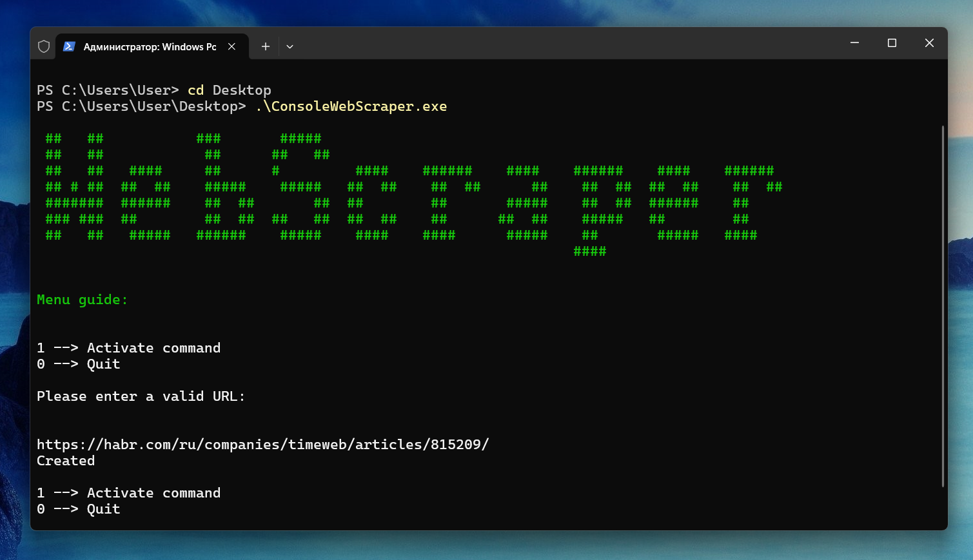Expand the new tab profile dropdown chevron
This screenshot has height=560, width=973.
[290, 46]
